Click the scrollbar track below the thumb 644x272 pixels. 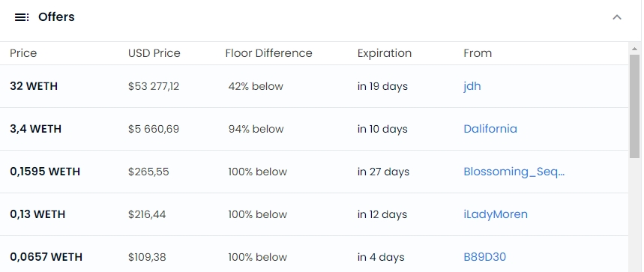634,214
